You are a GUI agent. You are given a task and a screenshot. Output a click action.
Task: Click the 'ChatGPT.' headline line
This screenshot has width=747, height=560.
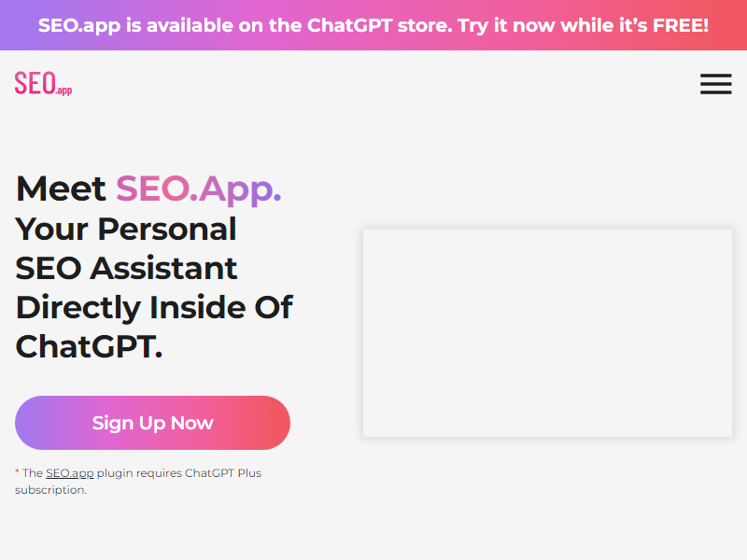point(89,346)
